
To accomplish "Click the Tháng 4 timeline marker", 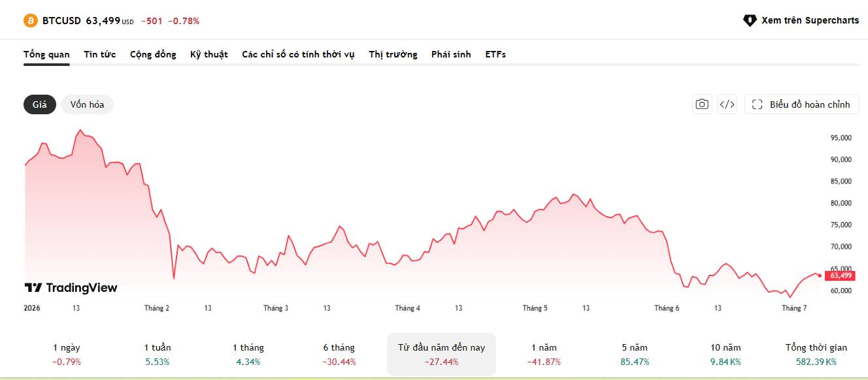I will (408, 308).
